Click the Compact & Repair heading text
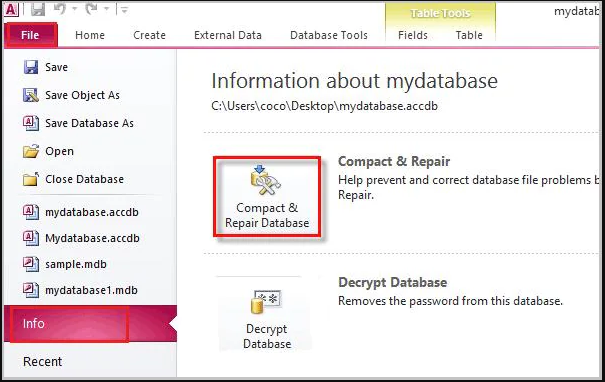This screenshot has width=605, height=382. pyautogui.click(x=394, y=161)
